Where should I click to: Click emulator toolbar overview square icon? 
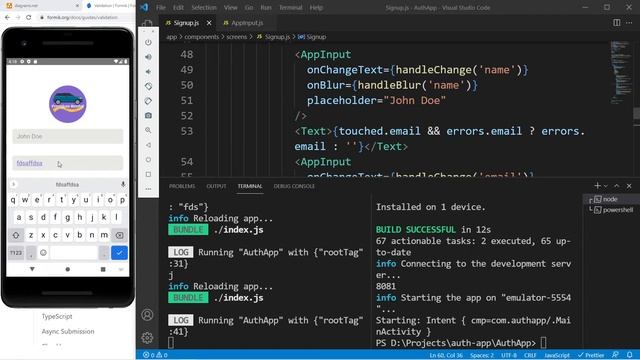click(x=148, y=174)
